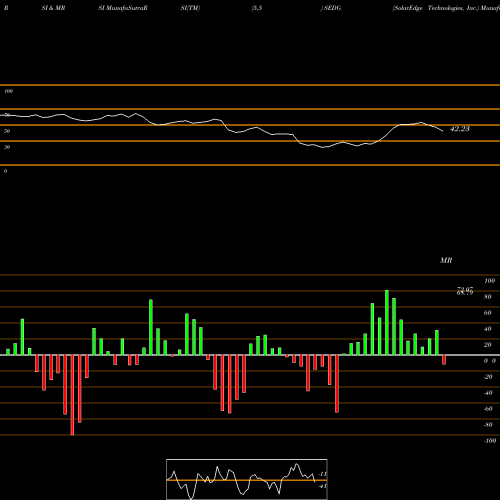
Task: Click the -11 label in mini chart
Action: [x=323, y=474]
